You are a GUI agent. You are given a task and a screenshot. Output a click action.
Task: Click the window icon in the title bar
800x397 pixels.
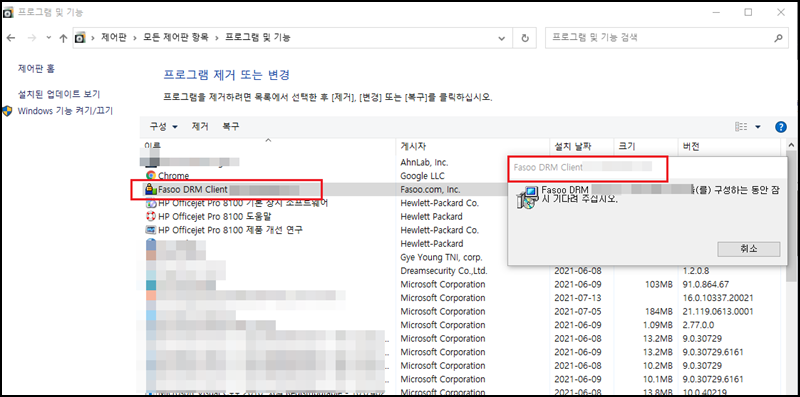pos(8,12)
